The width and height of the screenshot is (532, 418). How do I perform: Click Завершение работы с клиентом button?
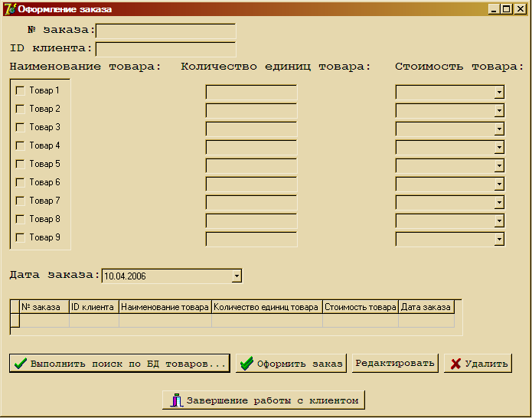tap(263, 400)
